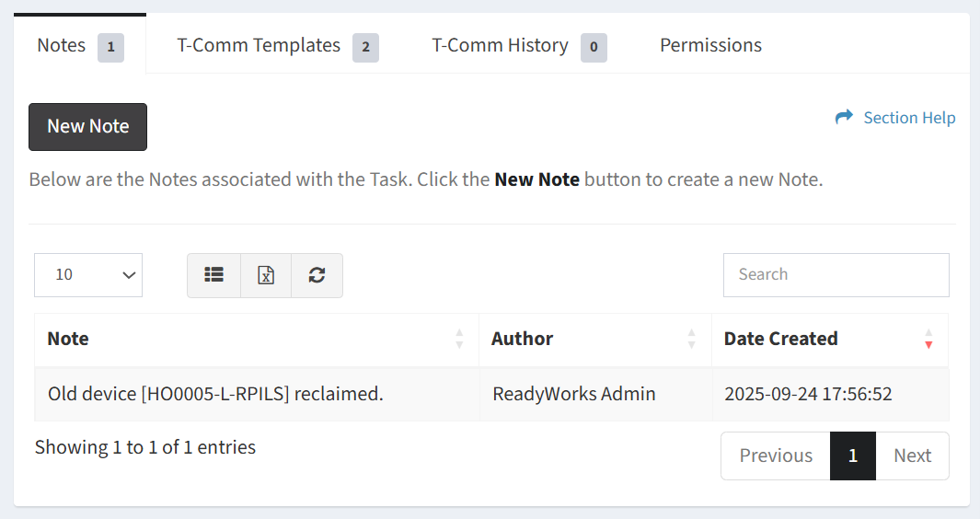Select page 1 in pagination
980x519 pixels.
point(853,456)
